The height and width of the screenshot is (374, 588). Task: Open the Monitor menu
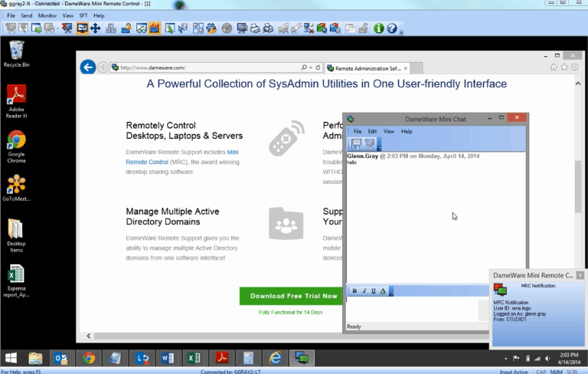pos(47,16)
